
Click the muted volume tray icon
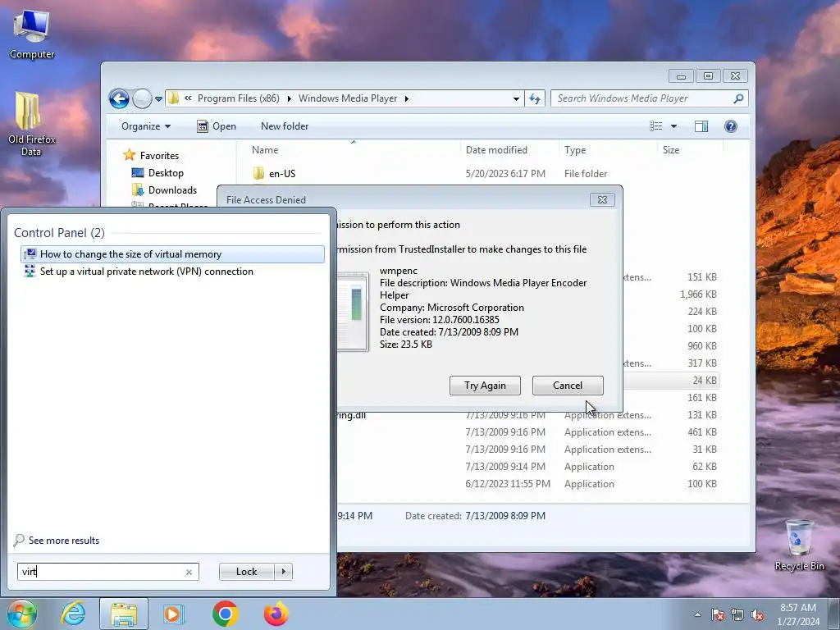[757, 615]
